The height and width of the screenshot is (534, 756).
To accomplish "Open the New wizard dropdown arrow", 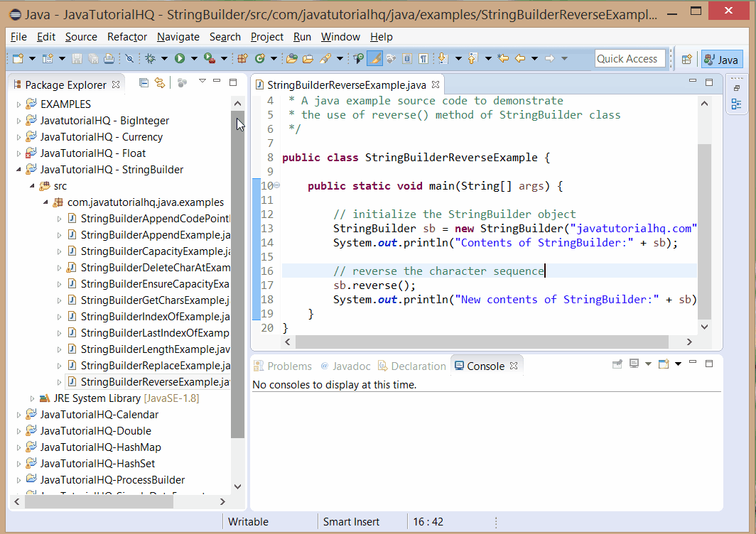I will (x=31, y=58).
